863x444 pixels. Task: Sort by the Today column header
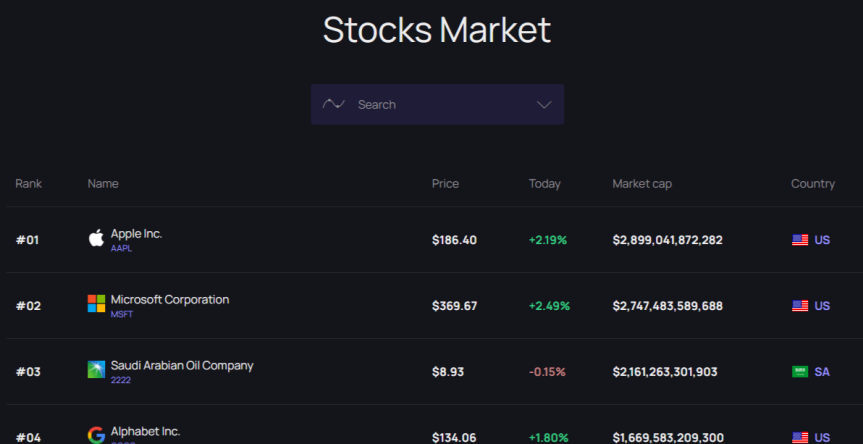pyautogui.click(x=544, y=184)
